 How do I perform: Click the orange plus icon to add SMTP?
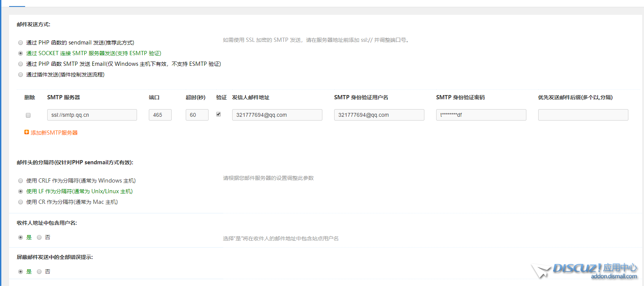tap(27, 132)
